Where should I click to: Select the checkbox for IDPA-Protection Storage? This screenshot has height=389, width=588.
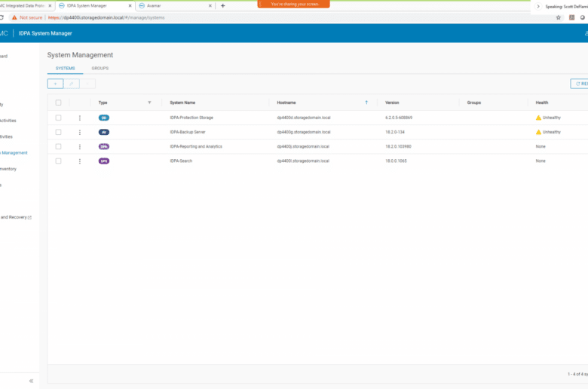[x=58, y=118]
